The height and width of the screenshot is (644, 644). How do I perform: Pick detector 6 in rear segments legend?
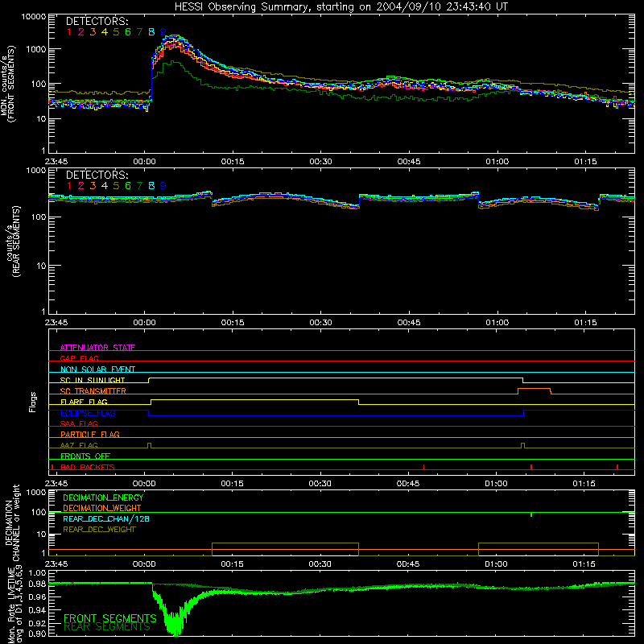click(x=128, y=186)
